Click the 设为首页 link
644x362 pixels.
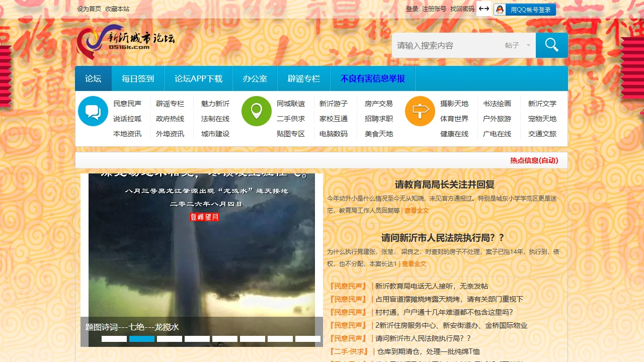click(x=89, y=9)
